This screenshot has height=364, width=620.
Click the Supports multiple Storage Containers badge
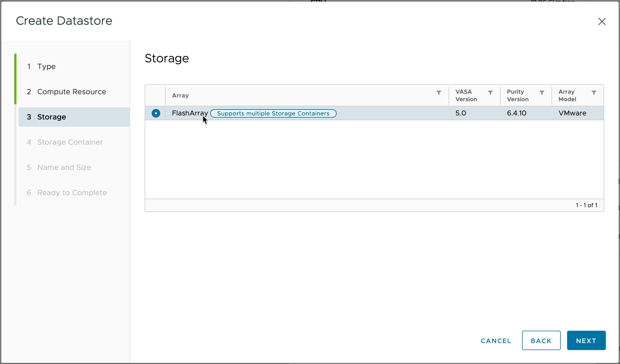[x=273, y=113]
